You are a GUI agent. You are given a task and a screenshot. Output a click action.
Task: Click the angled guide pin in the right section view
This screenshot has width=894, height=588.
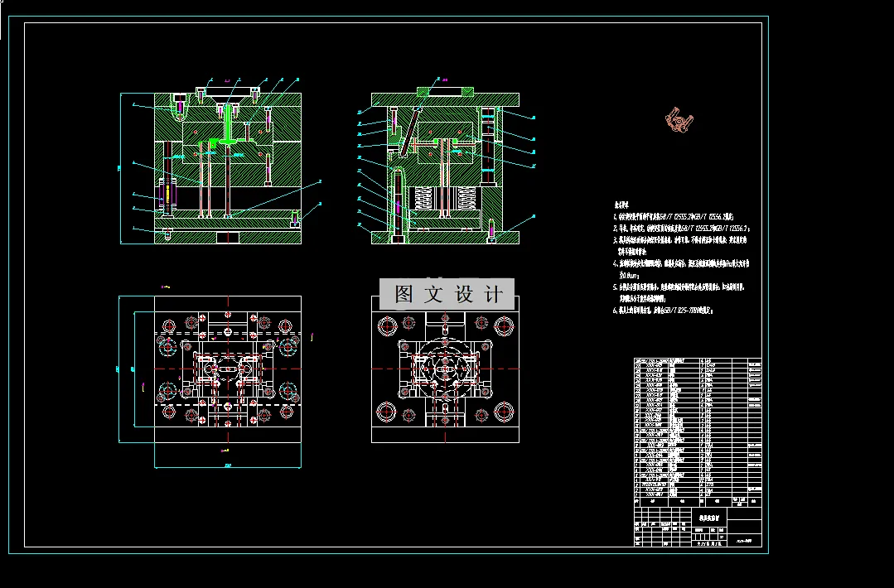point(411,132)
